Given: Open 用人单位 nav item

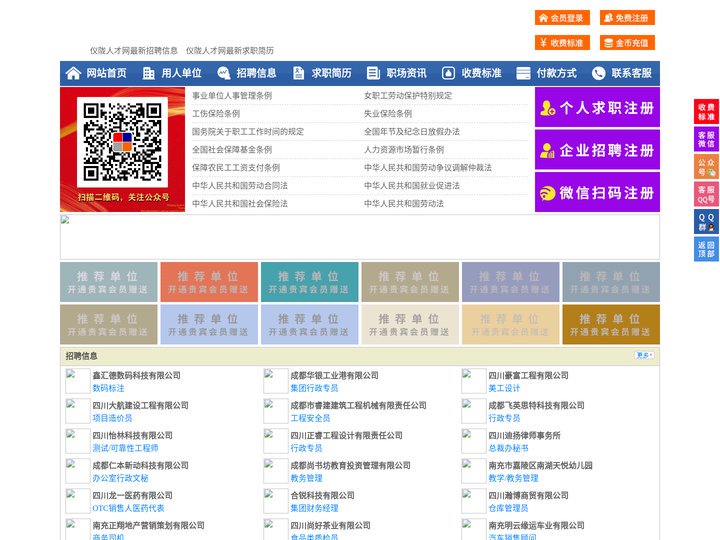Looking at the screenshot, I should click(x=181, y=73).
